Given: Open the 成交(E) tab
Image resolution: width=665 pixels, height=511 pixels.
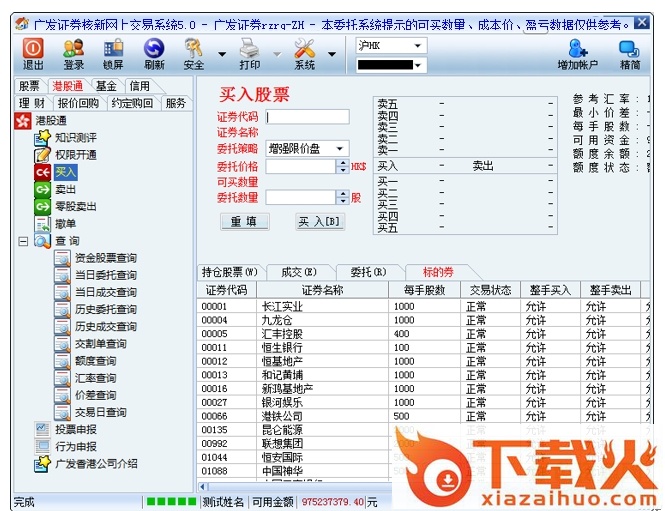Looking at the screenshot, I should point(298,271).
